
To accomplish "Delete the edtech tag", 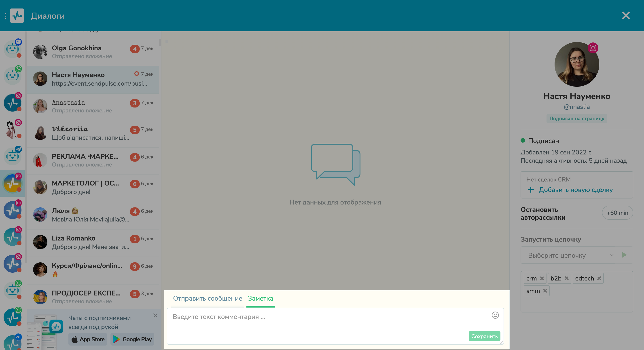I will tap(599, 278).
